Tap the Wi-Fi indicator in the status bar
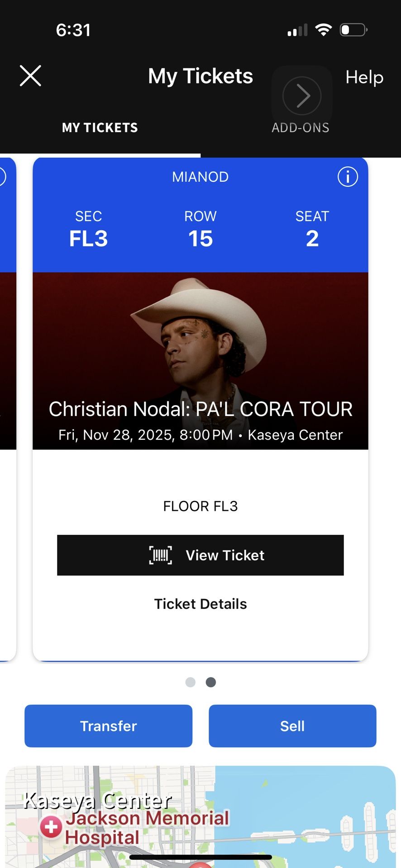The image size is (401, 868). pyautogui.click(x=324, y=28)
